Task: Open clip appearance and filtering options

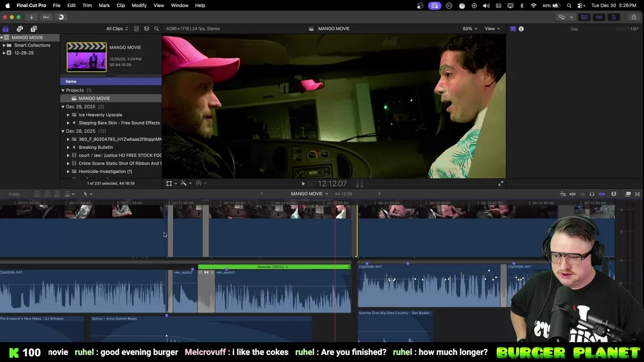Action: pyautogui.click(x=146, y=29)
